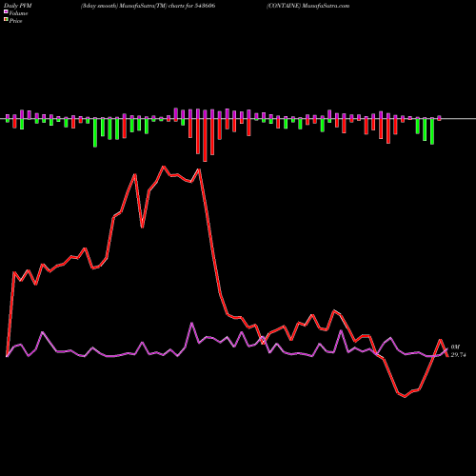Click the '(3day smooth) MunafaSutra(TM) charts for 543606' heading
This screenshot has height=476, width=476.
tap(148, 6)
